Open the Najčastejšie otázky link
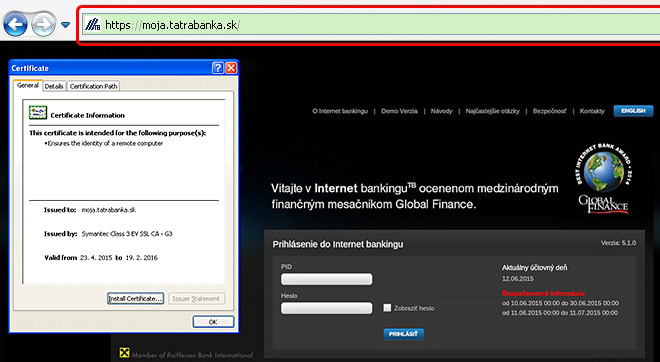Image resolution: width=660 pixels, height=362 pixels. coord(492,111)
